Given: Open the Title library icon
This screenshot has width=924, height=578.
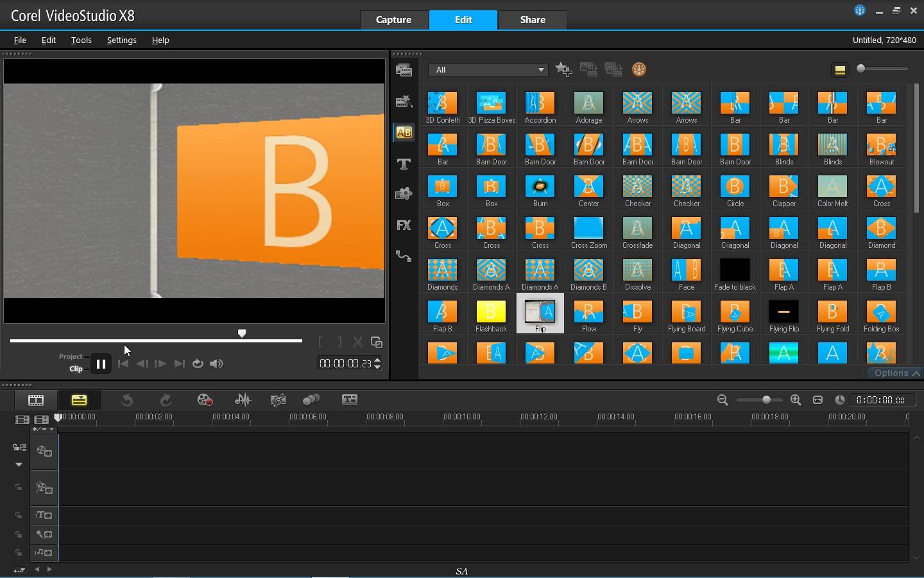Looking at the screenshot, I should pyautogui.click(x=404, y=164).
